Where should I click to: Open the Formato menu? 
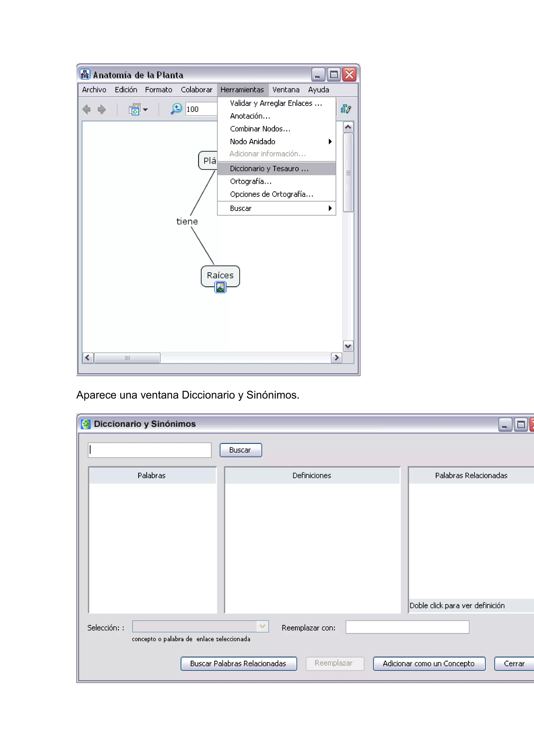[158, 90]
